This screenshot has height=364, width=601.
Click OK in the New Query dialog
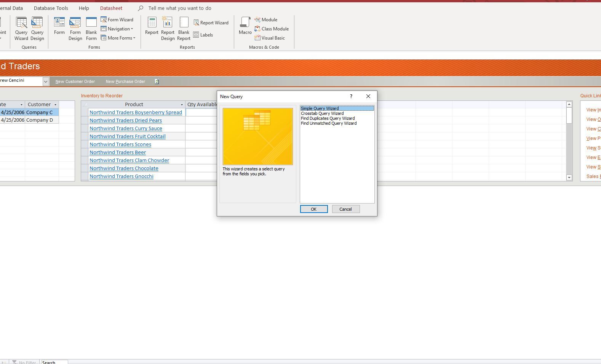pos(314,209)
